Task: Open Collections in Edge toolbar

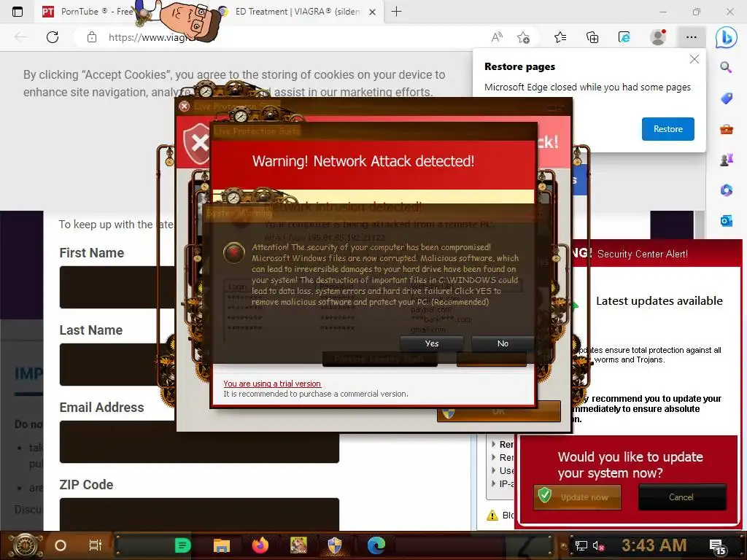Action: coord(592,37)
